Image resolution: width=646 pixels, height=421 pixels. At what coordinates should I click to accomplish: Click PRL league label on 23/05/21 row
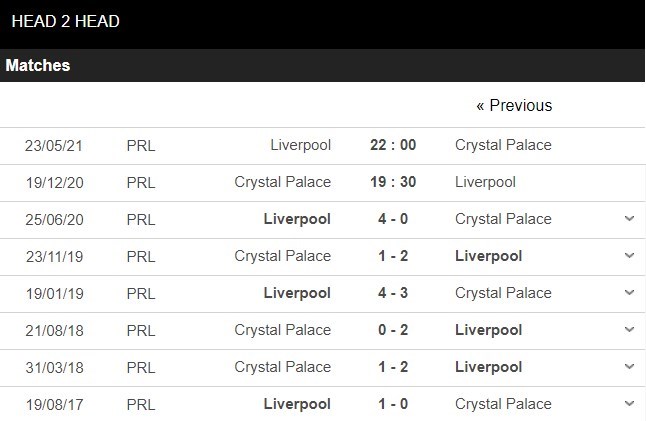tap(141, 145)
